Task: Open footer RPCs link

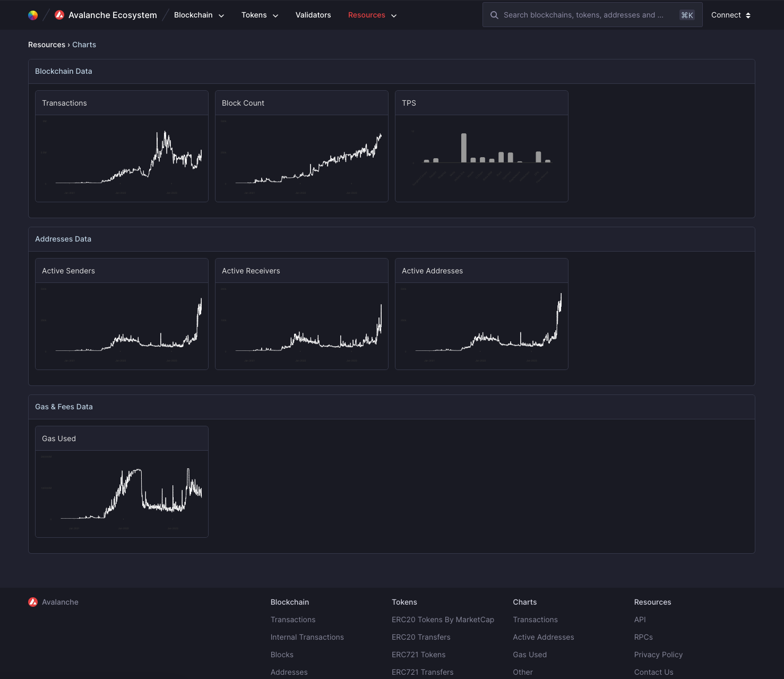Action: coord(643,637)
